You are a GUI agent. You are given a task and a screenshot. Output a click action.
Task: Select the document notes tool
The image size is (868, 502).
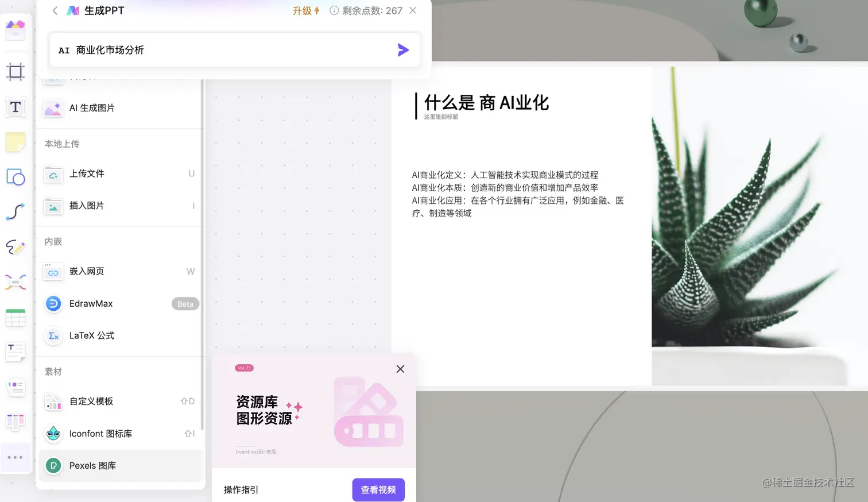tap(15, 352)
